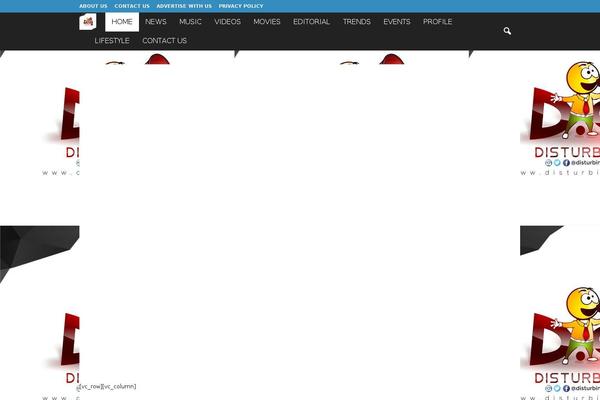This screenshot has width=600, height=400.
Task: Go to the Trends menu item
Action: pos(357,22)
